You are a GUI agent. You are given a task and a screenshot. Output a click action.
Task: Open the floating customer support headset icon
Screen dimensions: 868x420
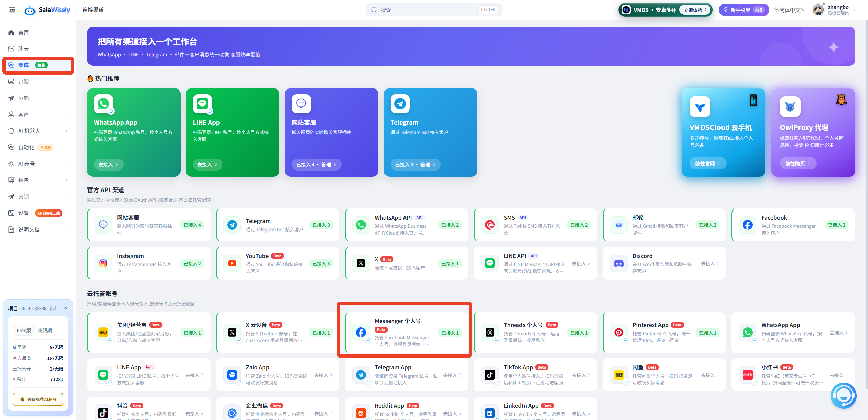click(844, 396)
